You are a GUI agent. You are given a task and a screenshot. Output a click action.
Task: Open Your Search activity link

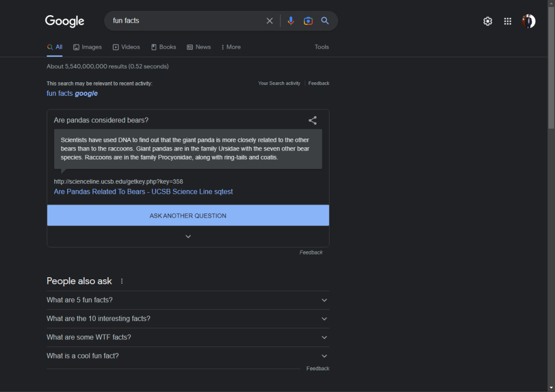click(x=279, y=83)
